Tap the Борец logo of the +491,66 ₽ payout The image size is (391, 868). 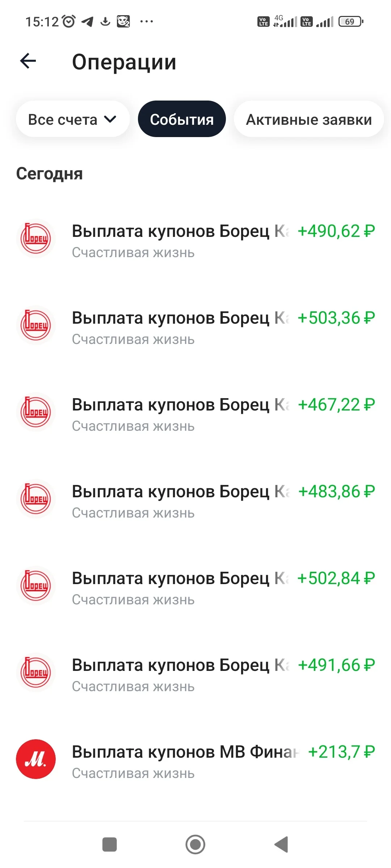36,672
